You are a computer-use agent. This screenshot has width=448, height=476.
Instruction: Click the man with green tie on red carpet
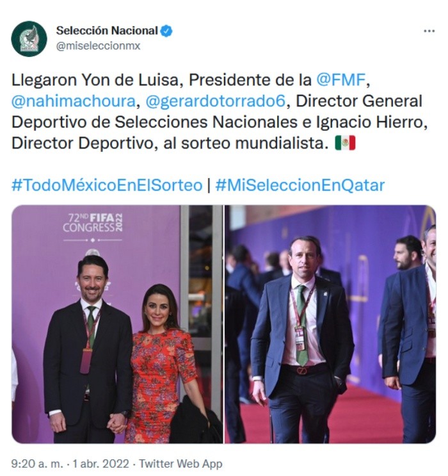[x=302, y=338]
